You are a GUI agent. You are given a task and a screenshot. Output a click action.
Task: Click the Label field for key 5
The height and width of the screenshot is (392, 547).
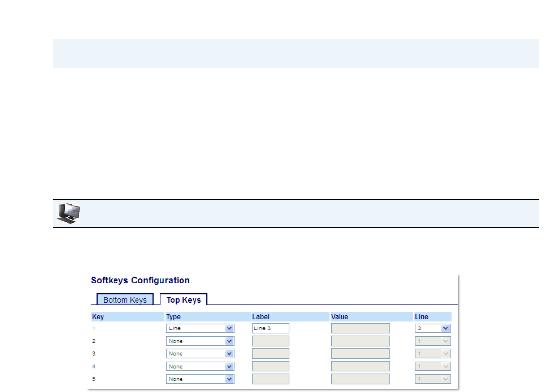tap(271, 379)
